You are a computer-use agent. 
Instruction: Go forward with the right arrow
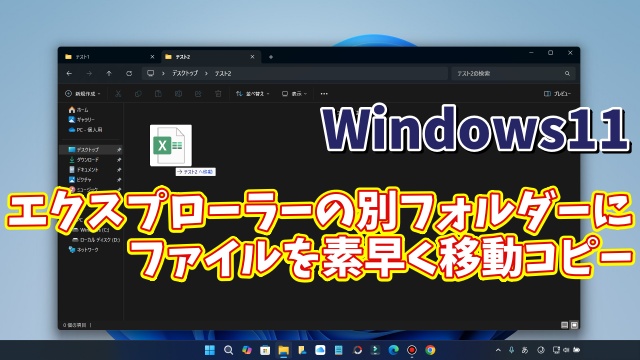click(x=89, y=73)
